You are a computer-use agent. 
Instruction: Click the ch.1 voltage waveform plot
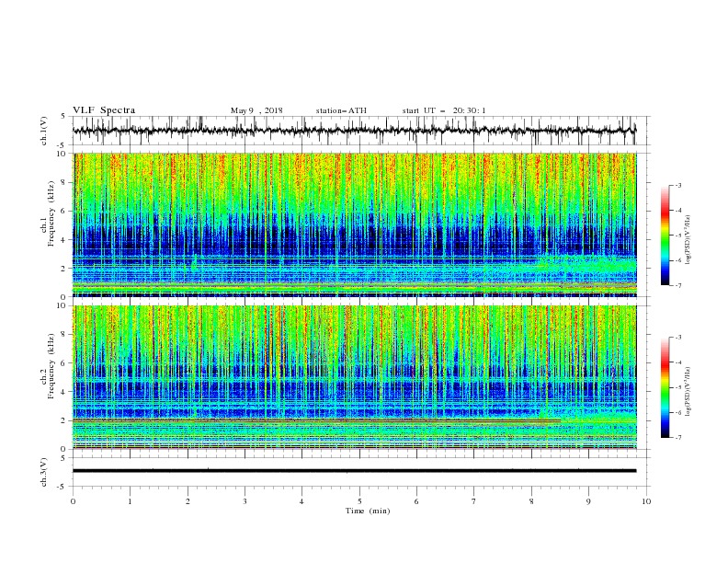361,131
